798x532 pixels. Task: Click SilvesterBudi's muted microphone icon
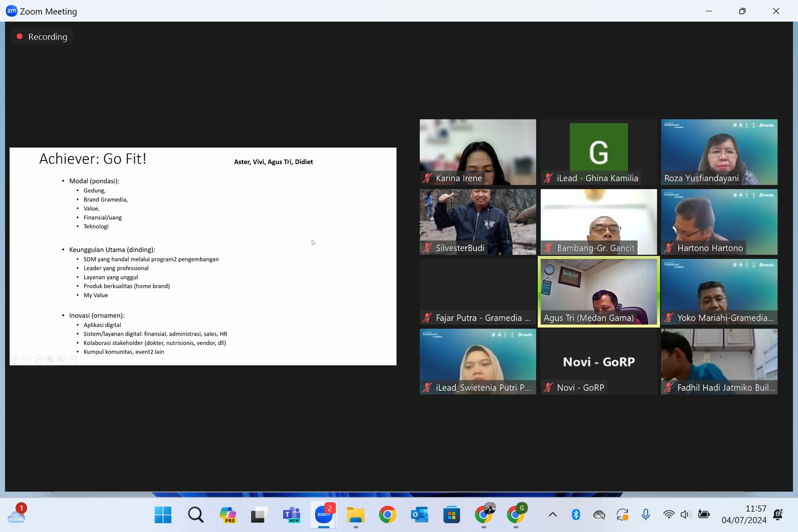pyautogui.click(x=427, y=248)
